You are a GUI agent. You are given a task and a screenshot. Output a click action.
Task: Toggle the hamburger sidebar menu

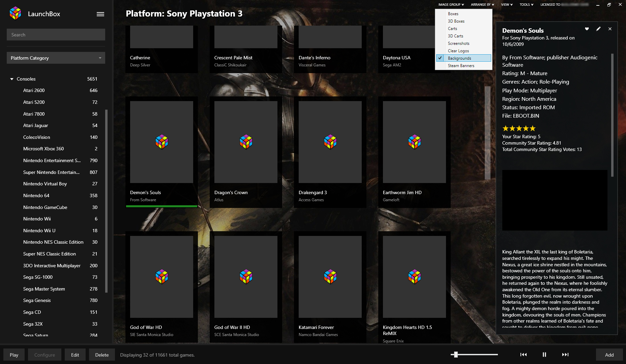pyautogui.click(x=100, y=14)
